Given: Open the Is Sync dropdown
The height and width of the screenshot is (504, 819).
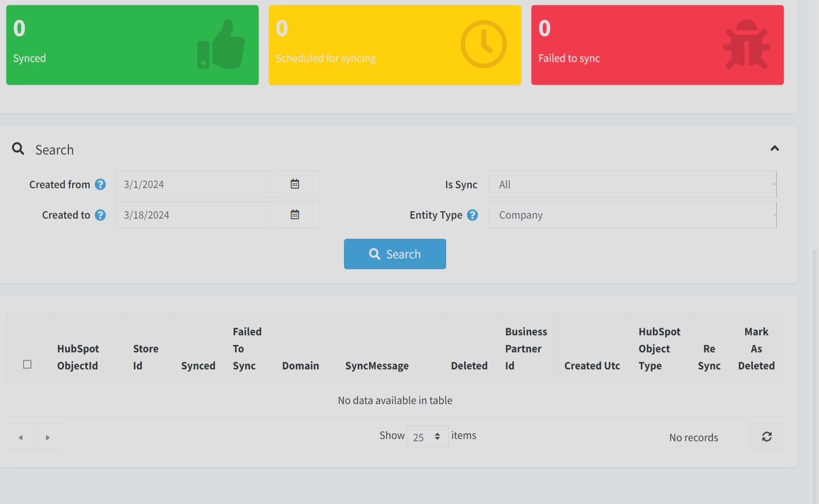Looking at the screenshot, I should [x=632, y=184].
